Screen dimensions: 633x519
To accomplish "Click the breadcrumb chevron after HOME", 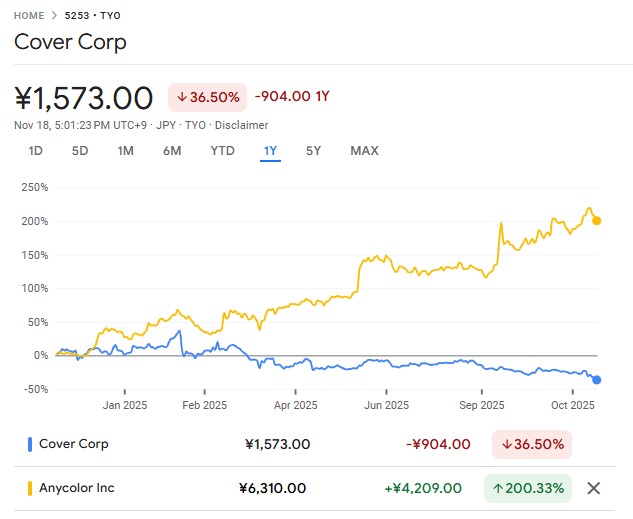I will (54, 16).
